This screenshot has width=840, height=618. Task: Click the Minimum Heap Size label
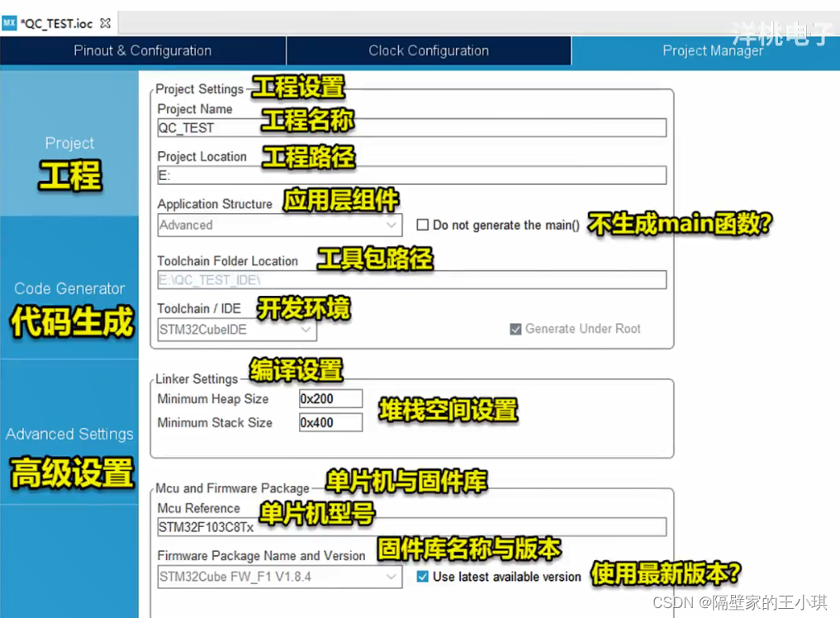pyautogui.click(x=213, y=399)
